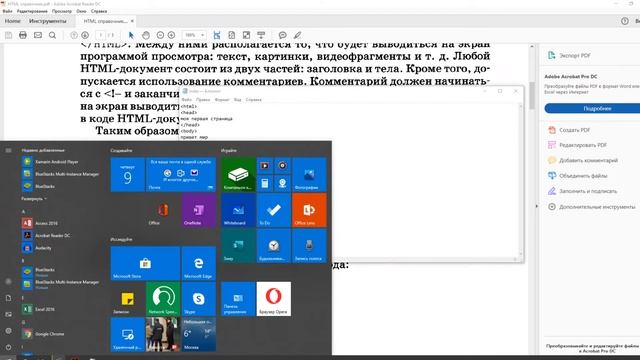Collapse the right tools pane arrow

coord(537,206)
